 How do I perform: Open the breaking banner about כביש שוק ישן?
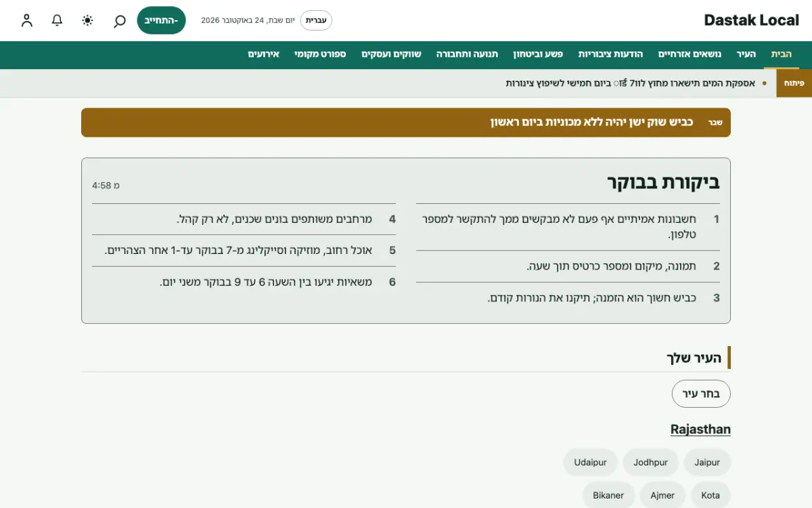click(x=406, y=123)
